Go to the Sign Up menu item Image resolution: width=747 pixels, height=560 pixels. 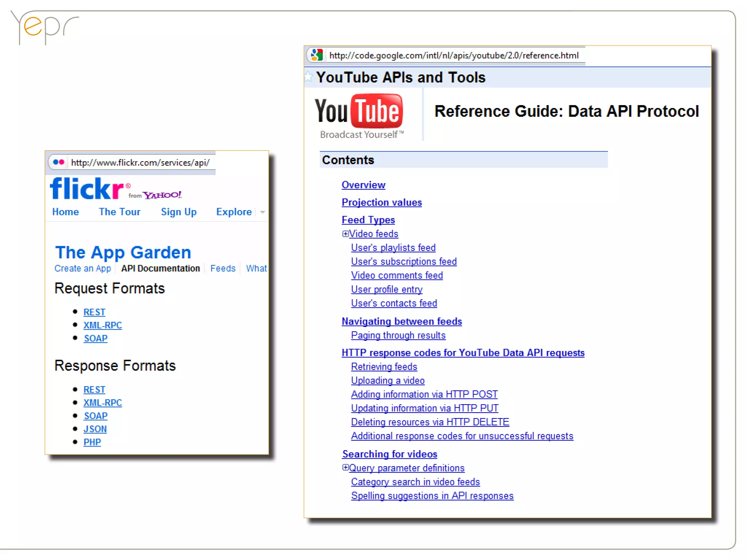[179, 212]
